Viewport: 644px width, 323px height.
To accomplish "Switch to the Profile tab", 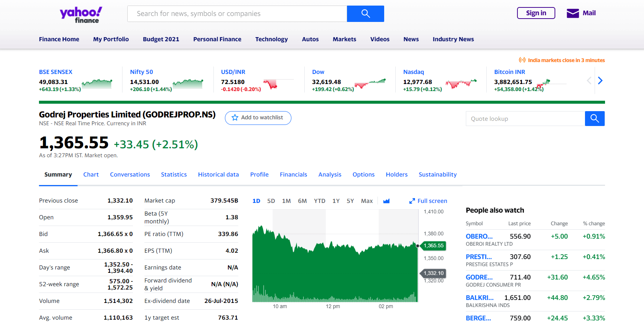I will click(259, 175).
